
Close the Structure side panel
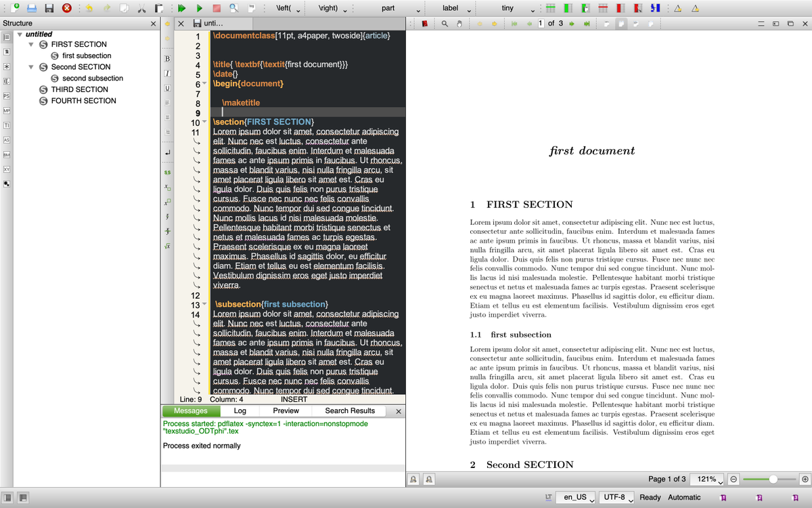153,24
